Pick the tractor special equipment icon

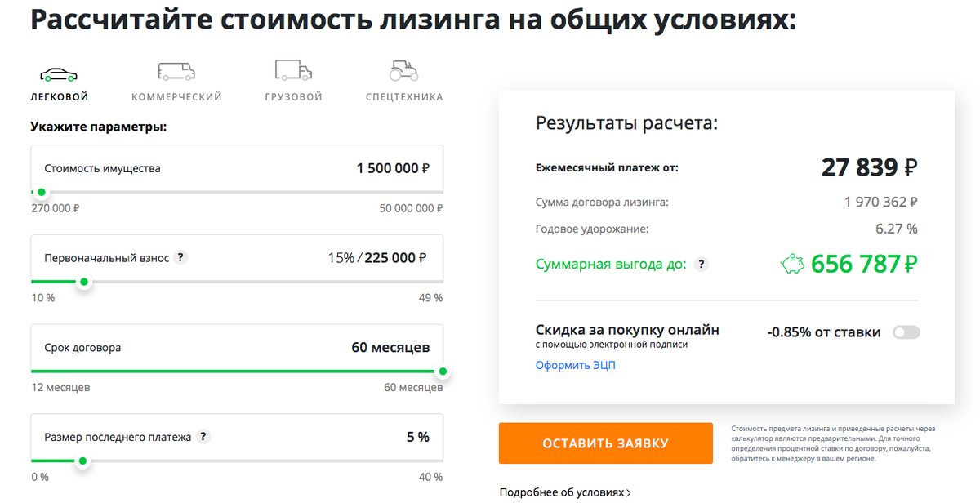click(x=404, y=70)
